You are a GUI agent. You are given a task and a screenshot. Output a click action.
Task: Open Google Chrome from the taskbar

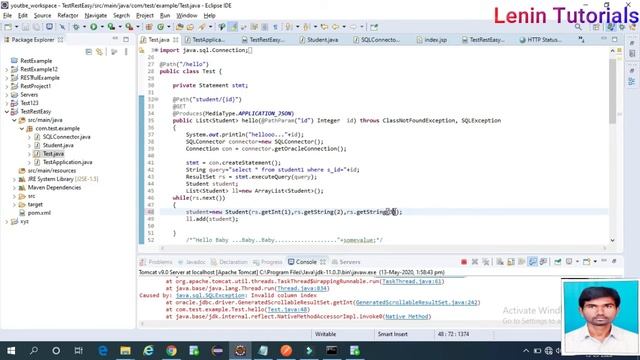point(171,351)
